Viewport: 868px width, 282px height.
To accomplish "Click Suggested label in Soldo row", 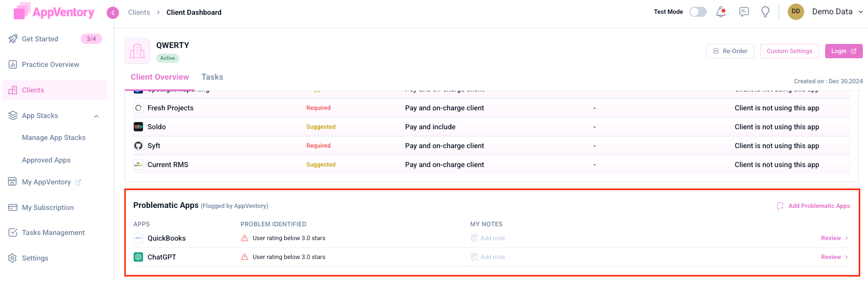I will [x=321, y=127].
